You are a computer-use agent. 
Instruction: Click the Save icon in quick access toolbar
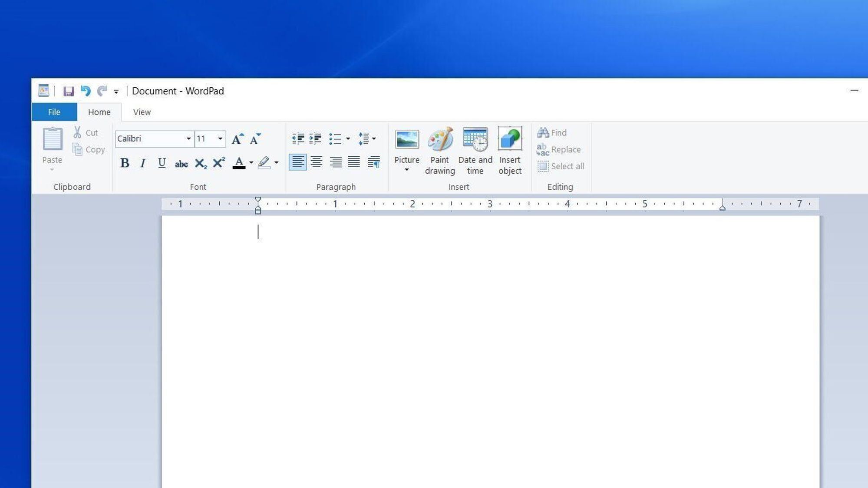pyautogui.click(x=69, y=91)
